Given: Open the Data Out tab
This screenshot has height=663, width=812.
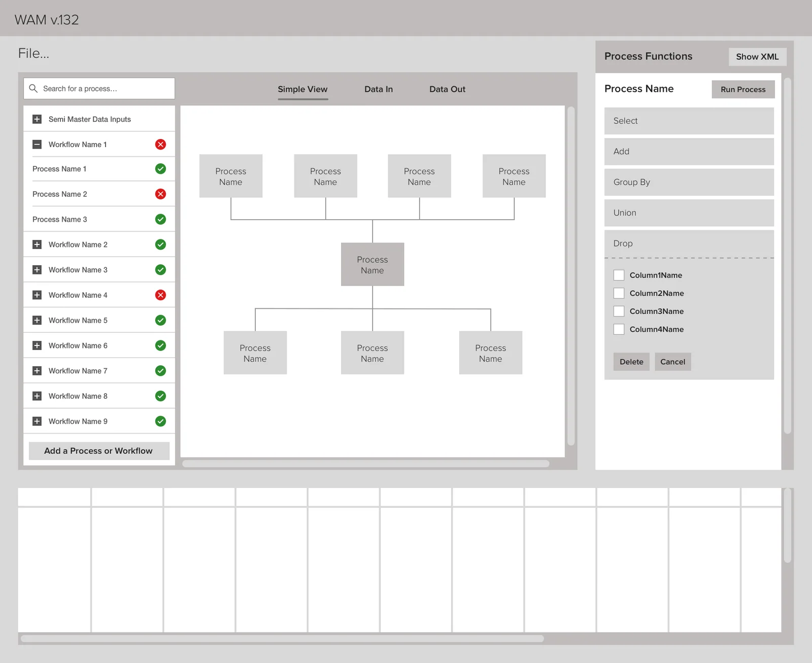Looking at the screenshot, I should (447, 89).
